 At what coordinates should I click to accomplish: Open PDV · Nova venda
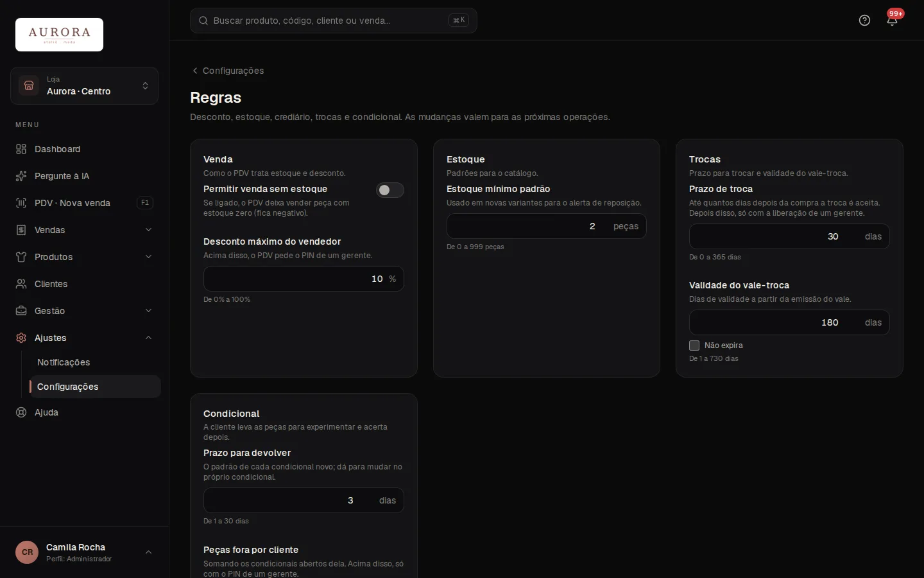point(84,203)
